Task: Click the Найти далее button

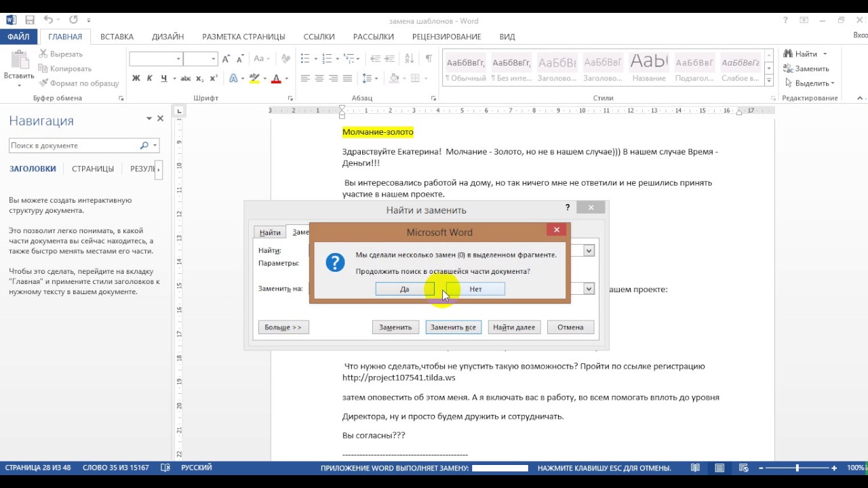Action: coord(514,327)
